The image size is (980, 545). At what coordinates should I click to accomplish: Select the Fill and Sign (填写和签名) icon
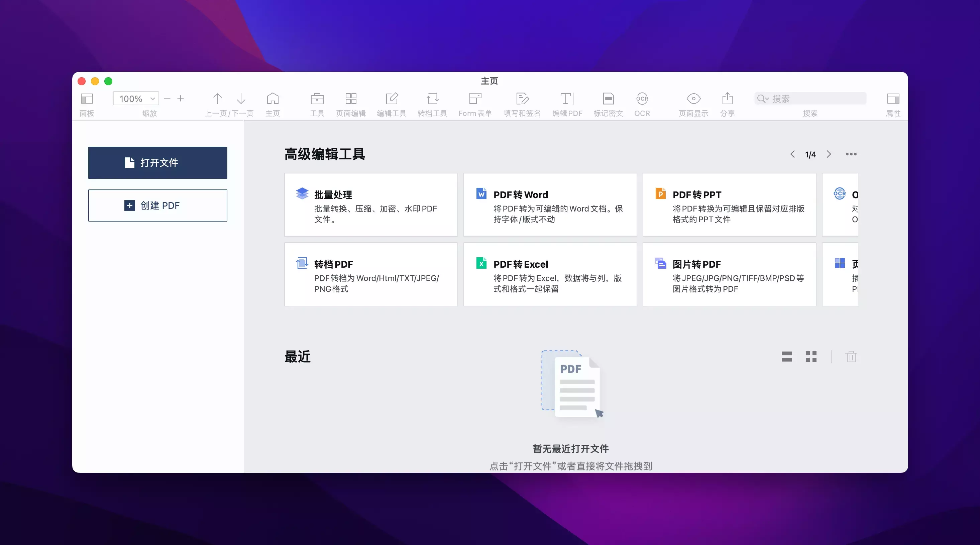[522, 99]
